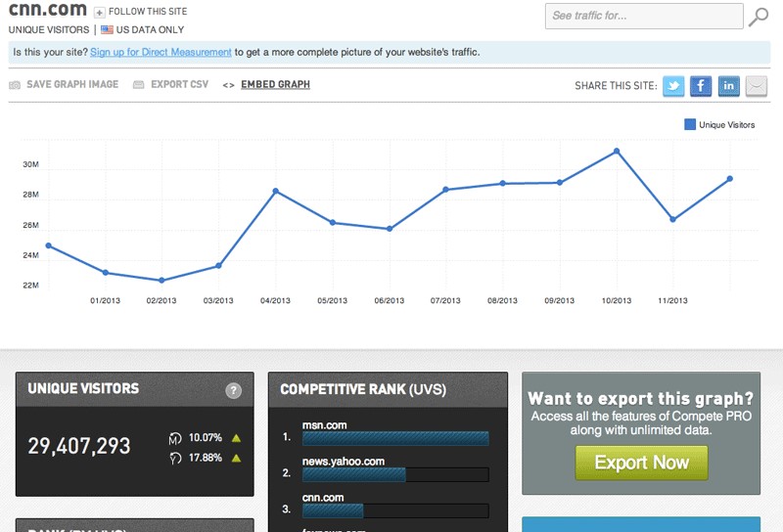The height and width of the screenshot is (532, 783).
Task: Open the Embed Graph option
Action: pyautogui.click(x=275, y=85)
